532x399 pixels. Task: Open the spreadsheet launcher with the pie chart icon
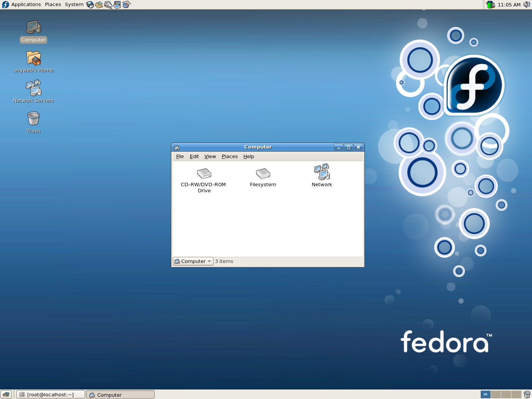tap(127, 5)
